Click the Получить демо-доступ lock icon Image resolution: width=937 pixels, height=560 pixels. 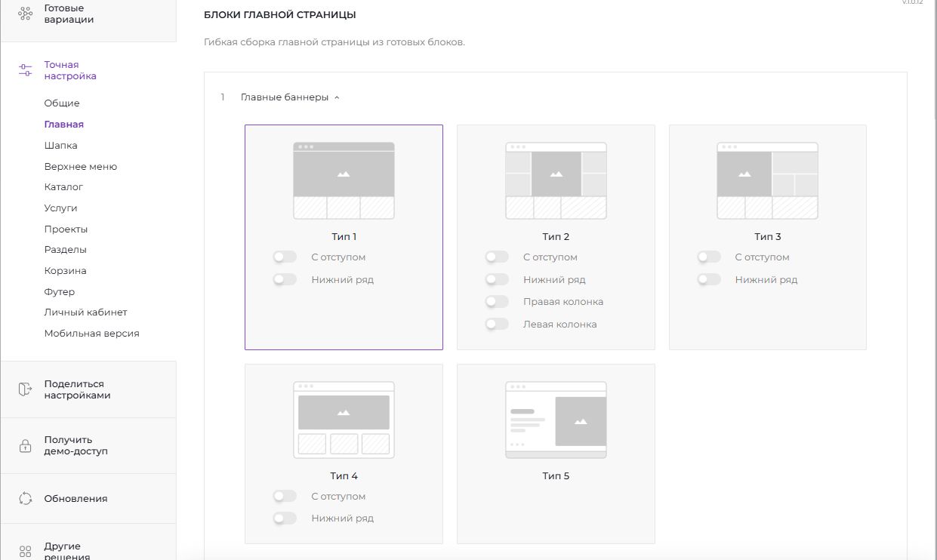(x=25, y=445)
